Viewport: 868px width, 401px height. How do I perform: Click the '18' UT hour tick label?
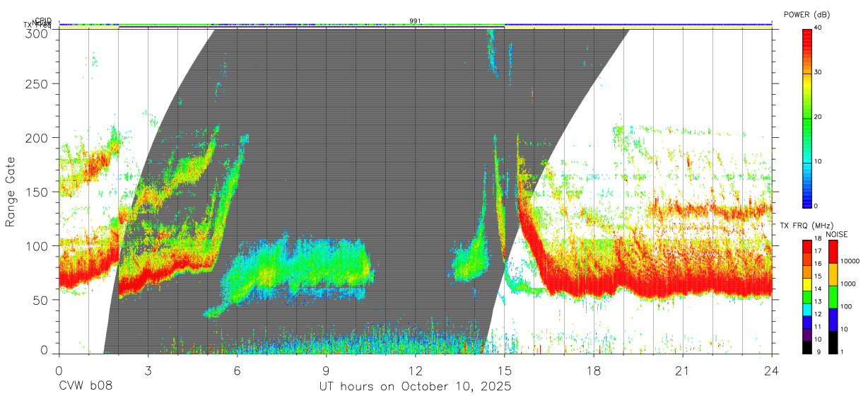pos(594,370)
